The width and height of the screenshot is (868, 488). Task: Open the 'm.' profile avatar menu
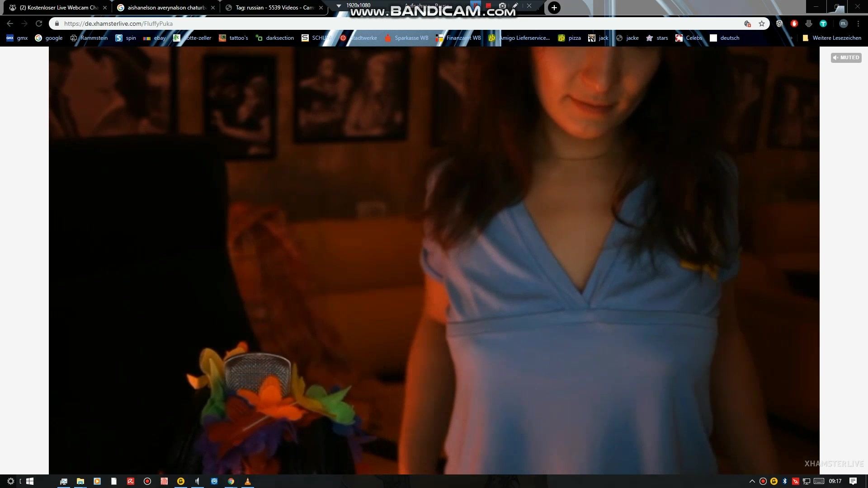843,23
